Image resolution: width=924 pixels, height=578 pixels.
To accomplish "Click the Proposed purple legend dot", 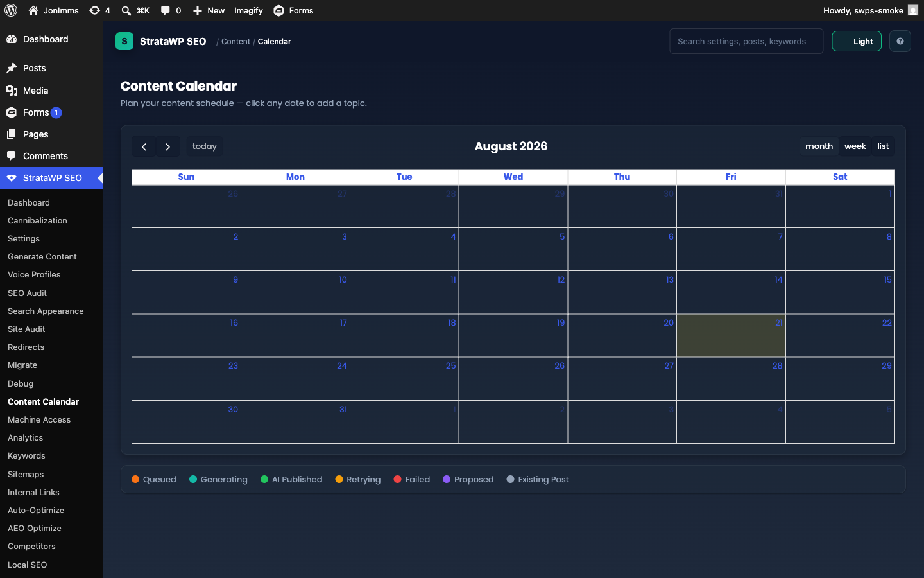I will (x=447, y=479).
